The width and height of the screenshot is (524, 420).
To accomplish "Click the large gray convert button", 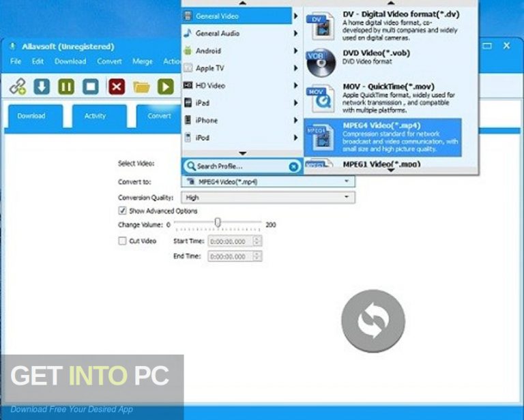I will pos(373,321).
